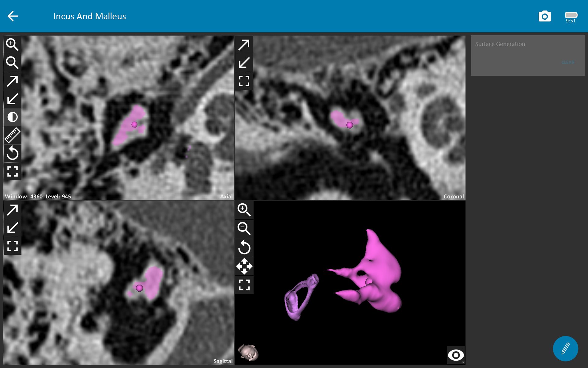Take a screenshot with the camera icon

click(x=545, y=16)
